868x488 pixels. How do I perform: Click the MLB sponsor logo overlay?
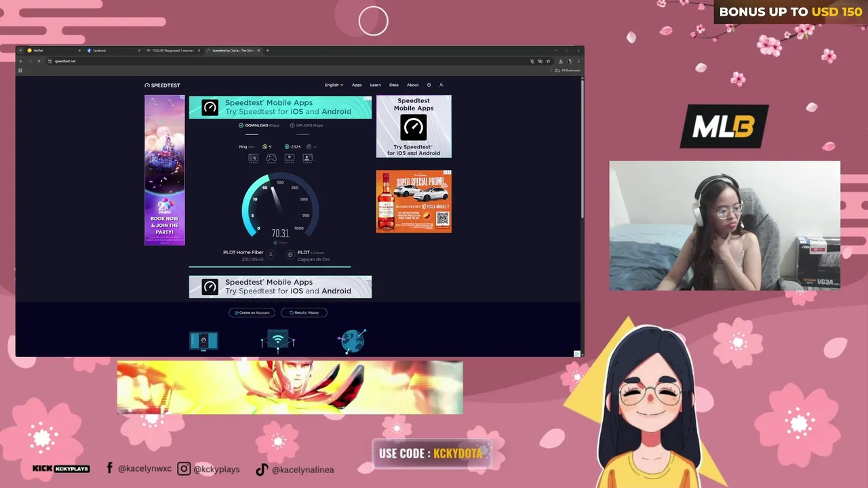tap(724, 126)
